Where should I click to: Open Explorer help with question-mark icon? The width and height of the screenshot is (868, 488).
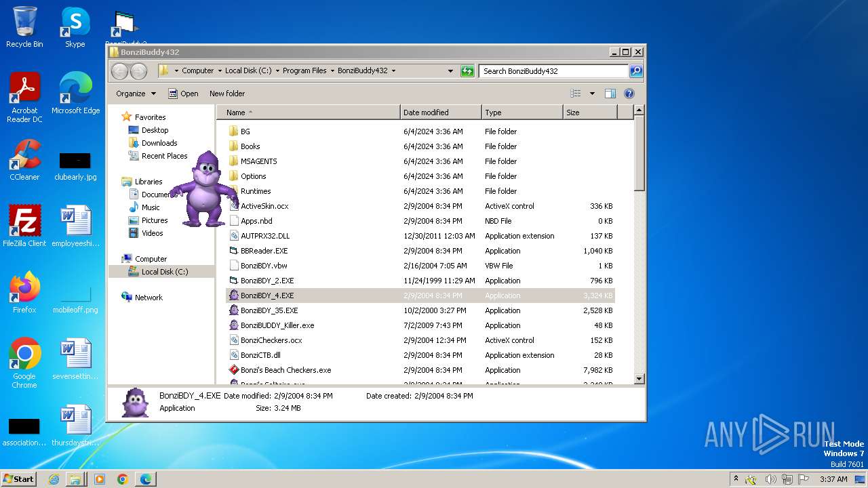click(x=629, y=94)
